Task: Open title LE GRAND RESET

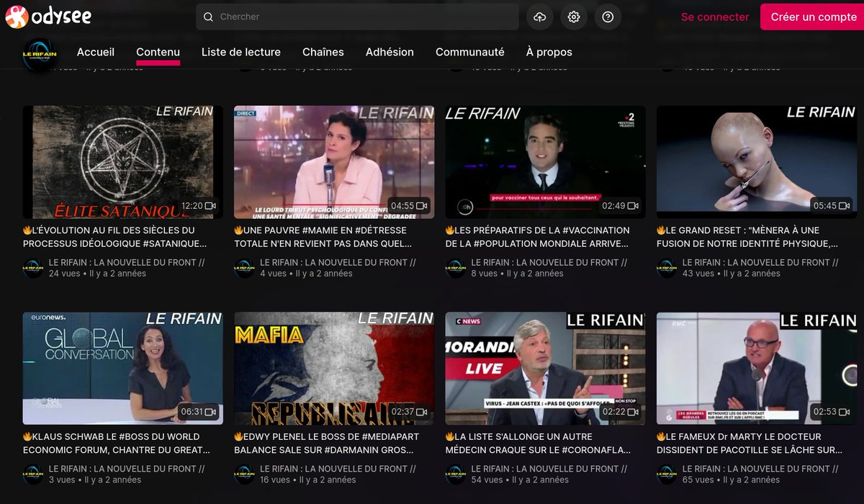Action: click(x=747, y=237)
